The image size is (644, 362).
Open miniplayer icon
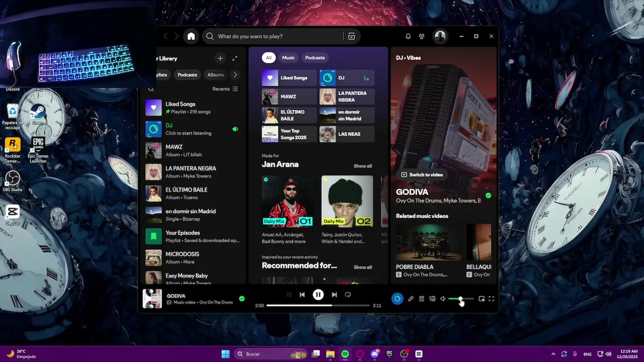pyautogui.click(x=481, y=299)
